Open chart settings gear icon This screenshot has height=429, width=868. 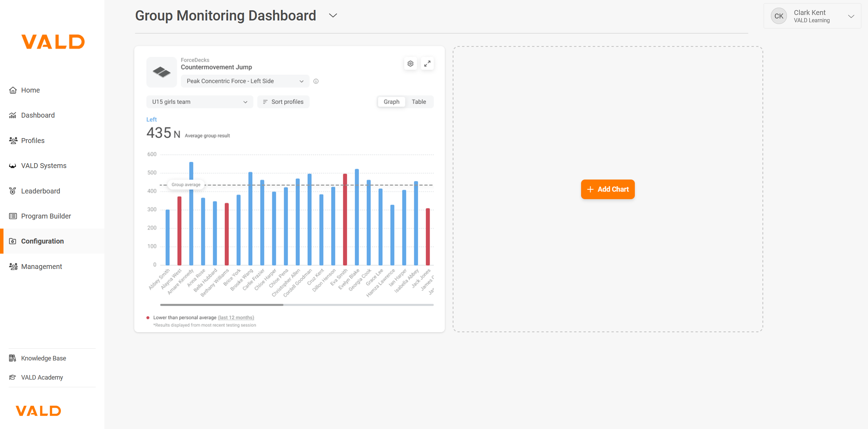(410, 64)
